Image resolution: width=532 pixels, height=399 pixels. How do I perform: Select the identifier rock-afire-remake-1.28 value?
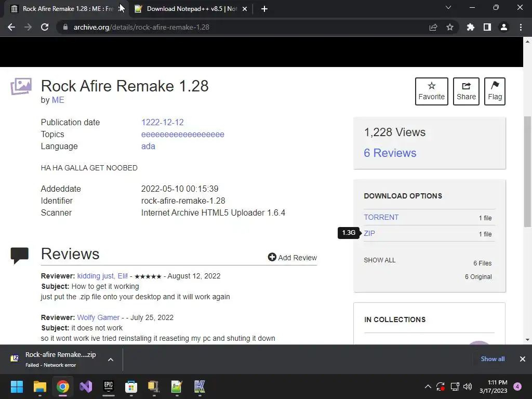[183, 201]
